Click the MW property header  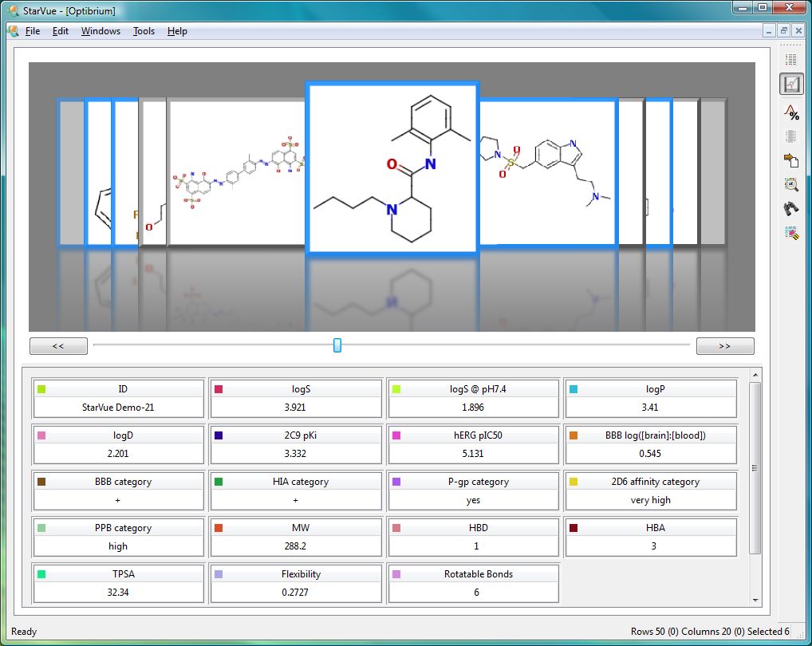(295, 528)
